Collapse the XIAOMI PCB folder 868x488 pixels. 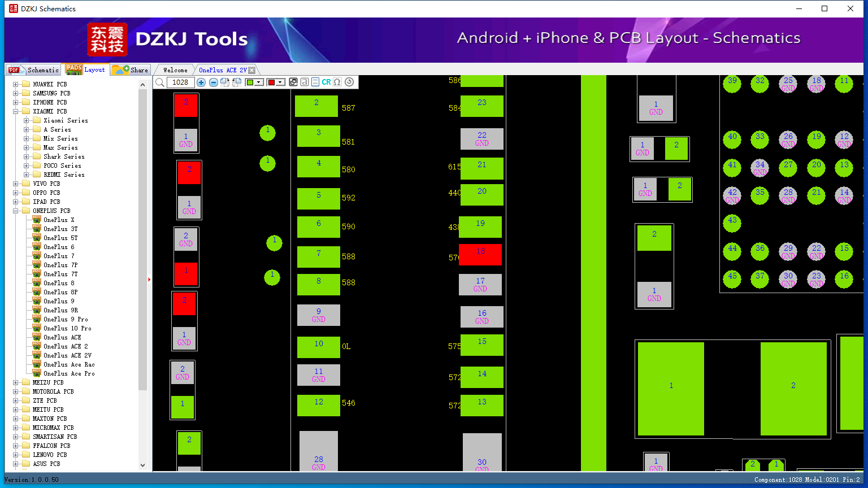coord(16,111)
